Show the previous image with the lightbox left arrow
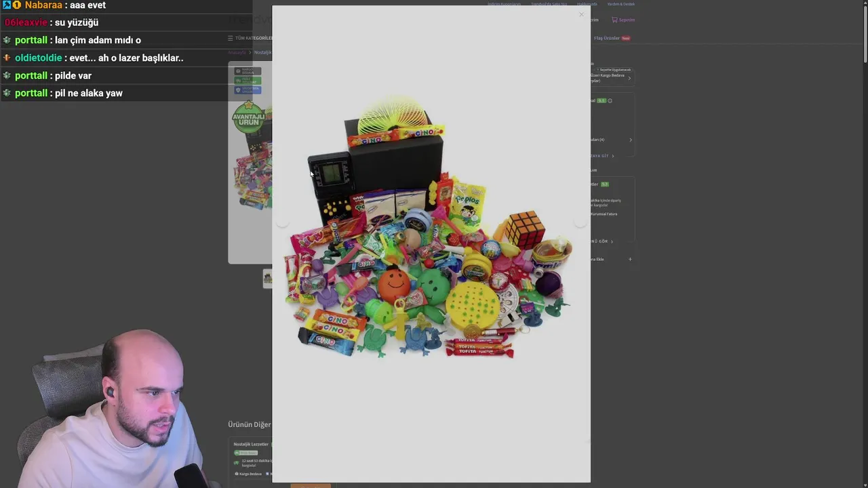The height and width of the screenshot is (488, 868). pos(283,222)
